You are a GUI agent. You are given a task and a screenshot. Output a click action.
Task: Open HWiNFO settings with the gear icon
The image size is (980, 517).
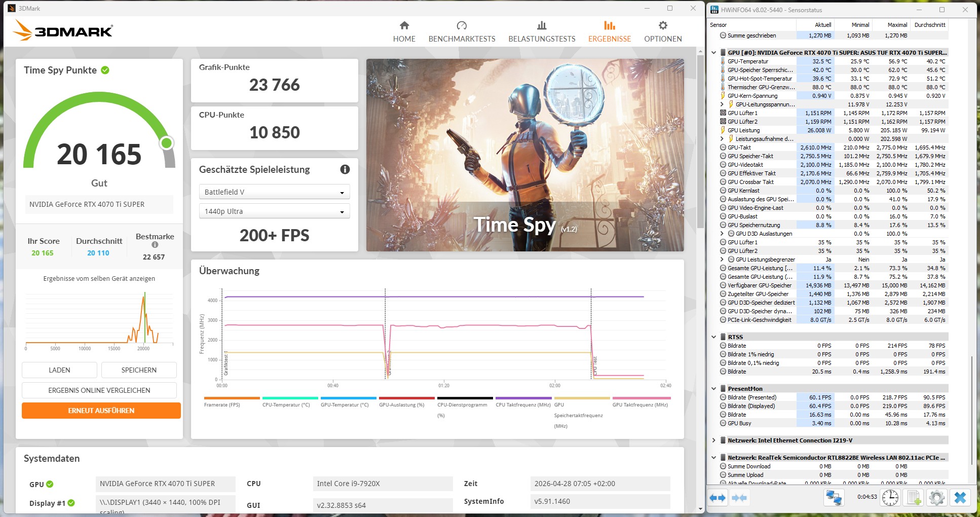[936, 498]
